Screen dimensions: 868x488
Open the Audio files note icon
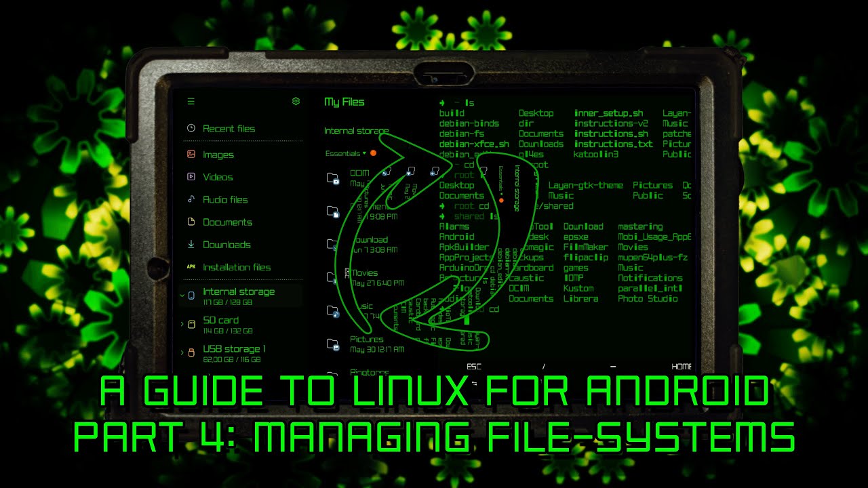(191, 199)
